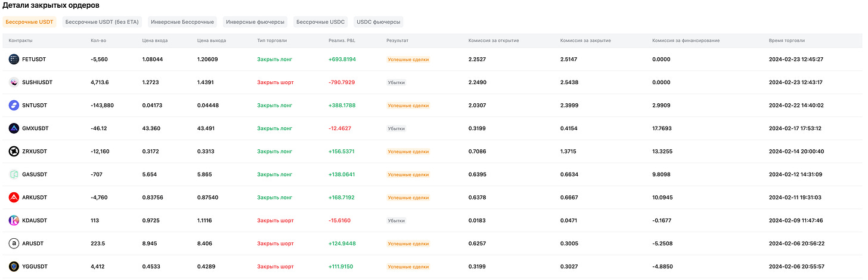Viewport: 868px width, 280px height.
Task: Click the ARUSDT contract name
Action: point(33,244)
